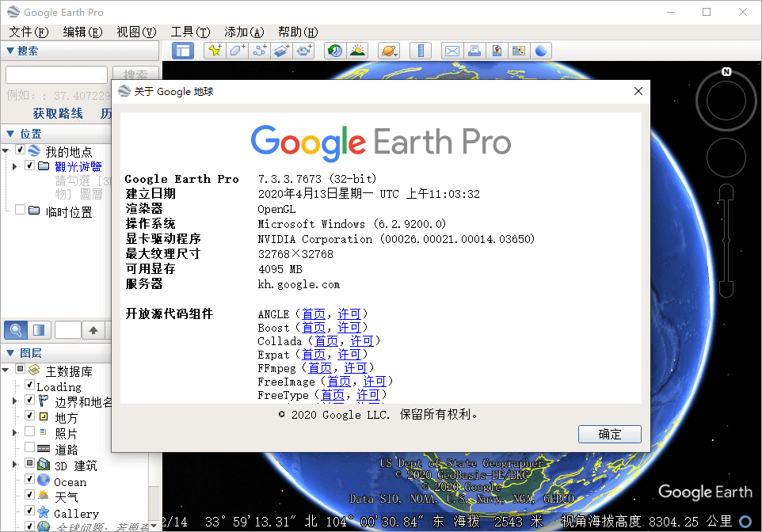Open the 帮助(H) menu

[298, 32]
